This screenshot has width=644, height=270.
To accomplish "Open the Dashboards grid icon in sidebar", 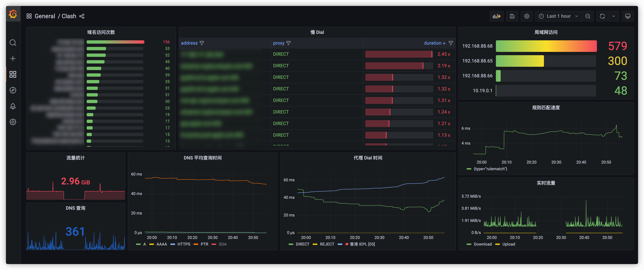I will coord(13,74).
